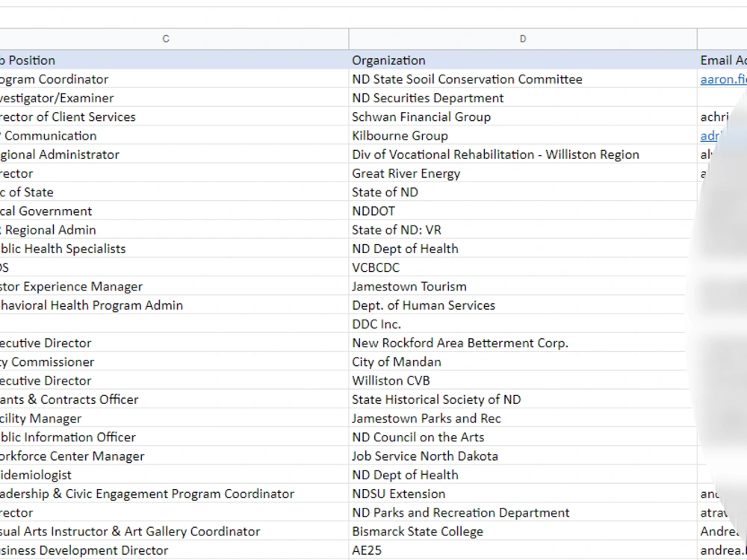This screenshot has width=747, height=560.
Task: Select Div of Vocational Rehabilitation - Williston Region cell
Action: click(x=523, y=155)
